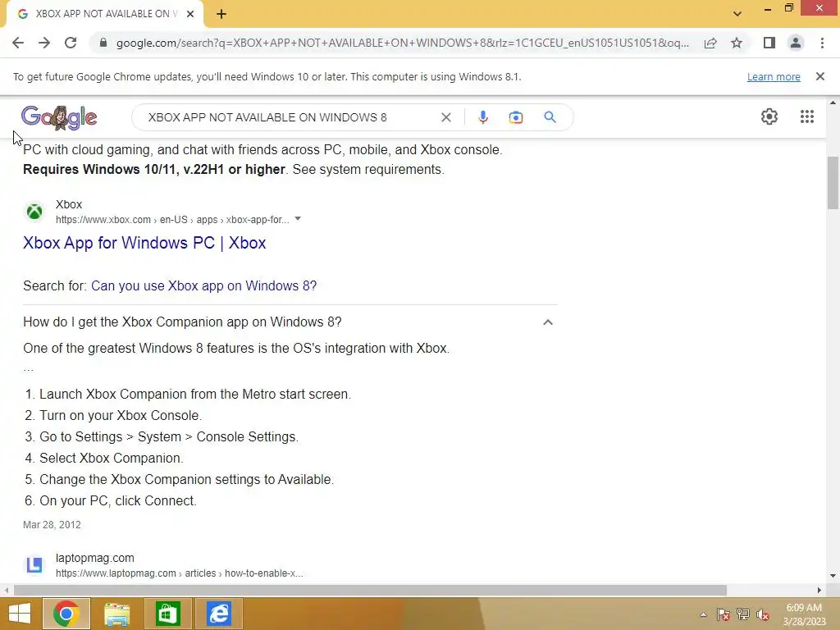Go back to the previous page
Image resolution: width=840 pixels, height=630 pixels.
18,43
